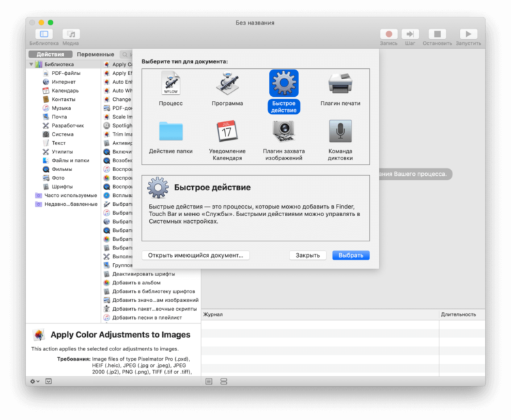Toggle the description pane visibility button
Image resolution: width=511 pixels, height=420 pixels.
pos(48,382)
